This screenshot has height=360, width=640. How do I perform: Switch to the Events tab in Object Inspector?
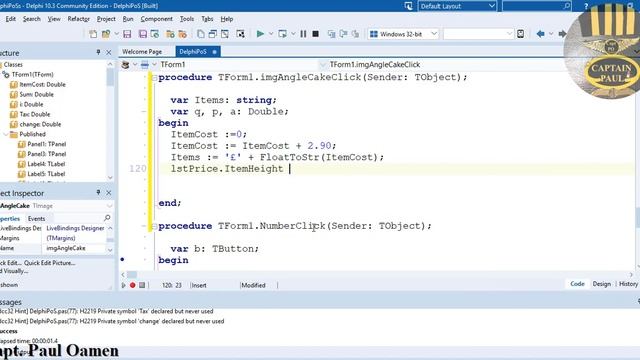(36, 218)
